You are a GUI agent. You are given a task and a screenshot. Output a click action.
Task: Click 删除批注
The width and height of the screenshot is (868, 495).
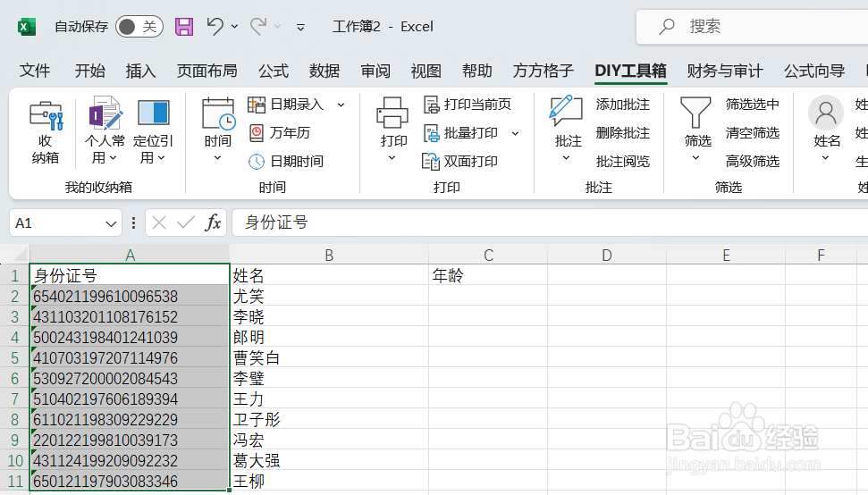coord(623,133)
